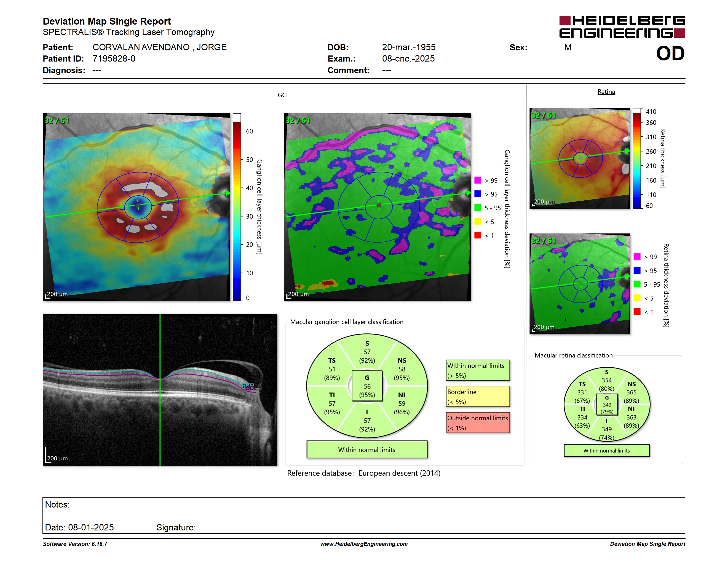The width and height of the screenshot is (728, 563).
Task: Click the magenta > 99 swatch in GCL deviation legend
Action: (478, 180)
